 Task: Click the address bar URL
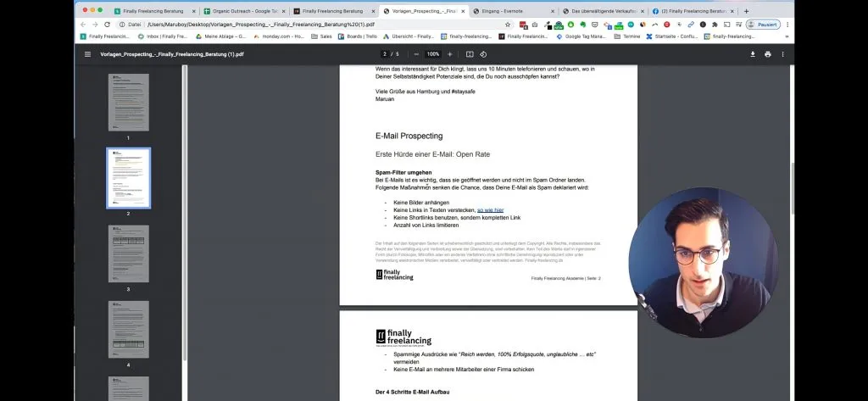click(260, 25)
